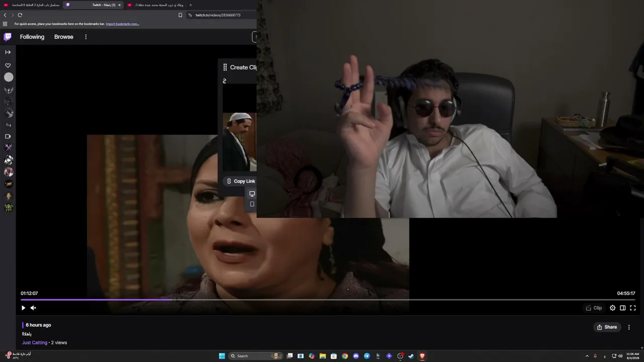Open Microsoft Store from the taskbar
The width and height of the screenshot is (644, 362).
(334, 356)
